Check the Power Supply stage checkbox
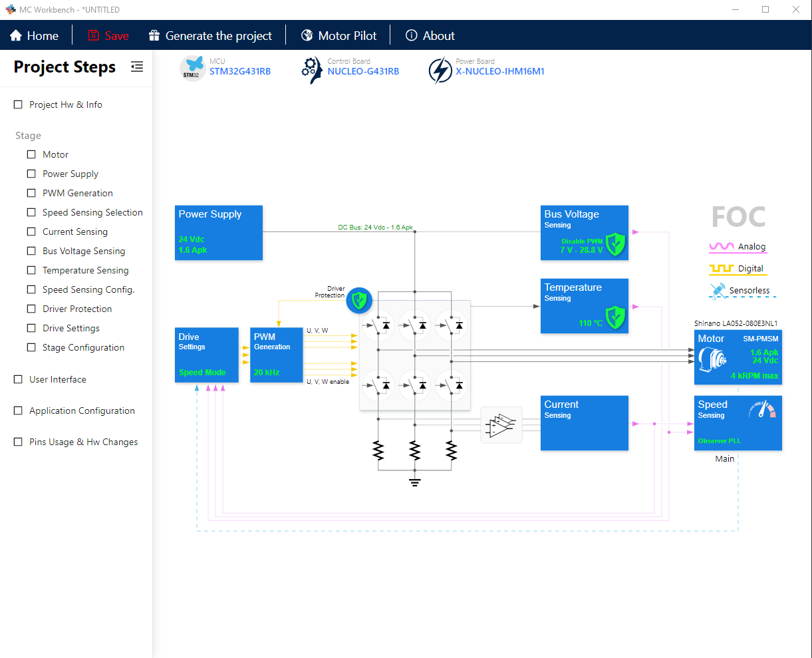Screen dimensions: 812x658 [x=31, y=174]
